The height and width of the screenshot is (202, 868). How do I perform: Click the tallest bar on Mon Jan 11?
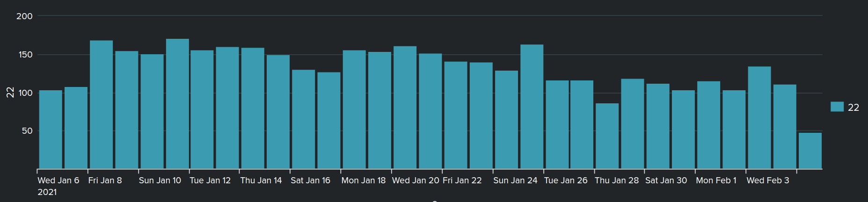(177, 104)
